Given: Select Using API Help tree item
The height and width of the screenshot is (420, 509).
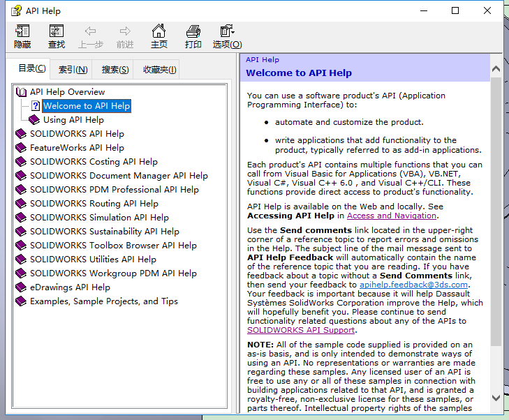Looking at the screenshot, I should [73, 120].
